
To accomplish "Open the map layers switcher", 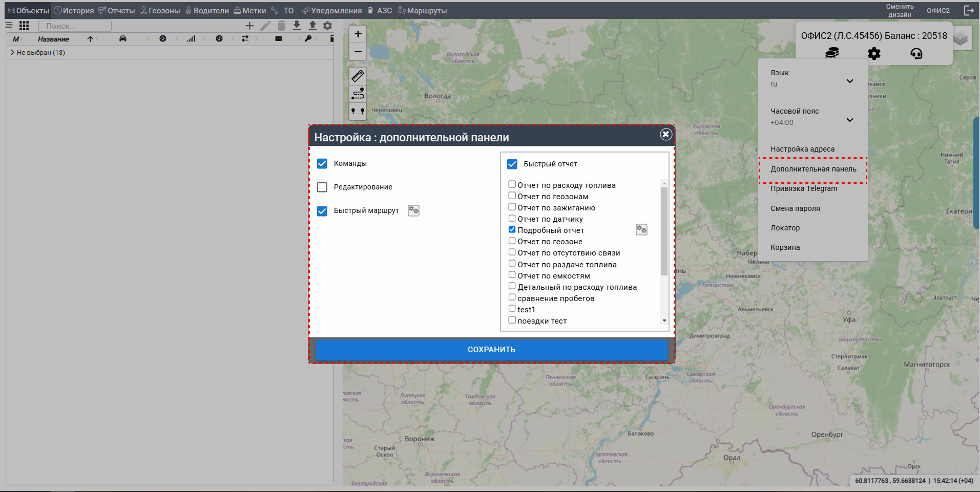I will (x=961, y=39).
